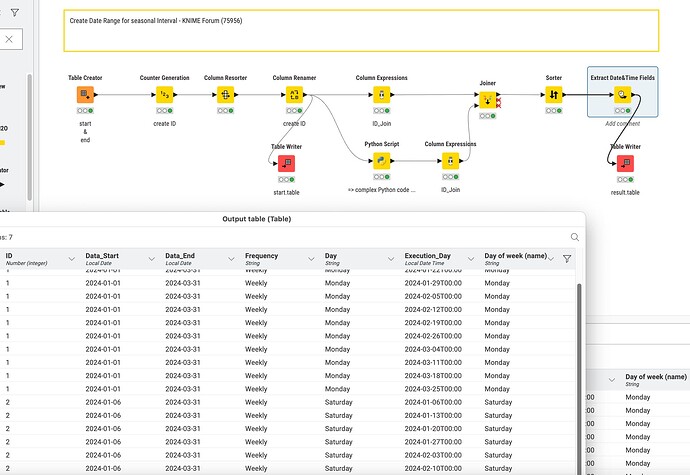This screenshot has width=690, height=475.
Task: Open Day of week (name) column dropdown
Action: [551, 259]
